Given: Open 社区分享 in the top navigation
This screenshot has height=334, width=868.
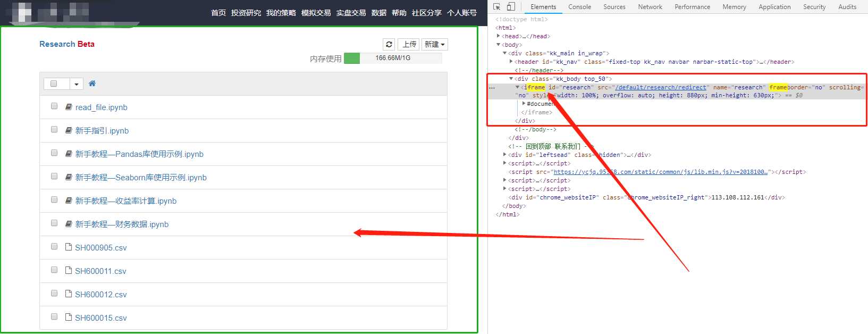Looking at the screenshot, I should click(427, 13).
